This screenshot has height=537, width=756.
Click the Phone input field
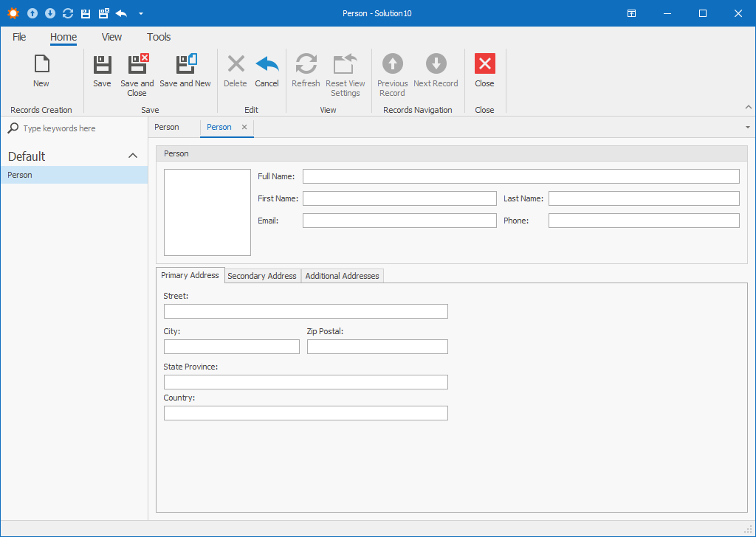tap(644, 221)
